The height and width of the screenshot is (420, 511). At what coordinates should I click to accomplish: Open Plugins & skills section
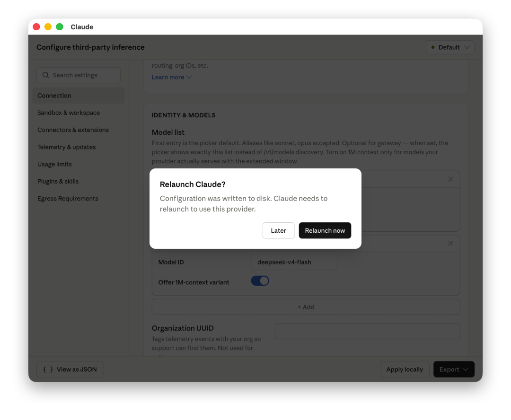[x=58, y=181]
